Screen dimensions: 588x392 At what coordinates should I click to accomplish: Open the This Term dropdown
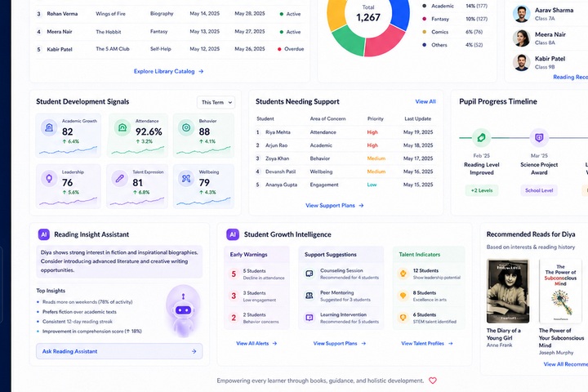tap(216, 102)
